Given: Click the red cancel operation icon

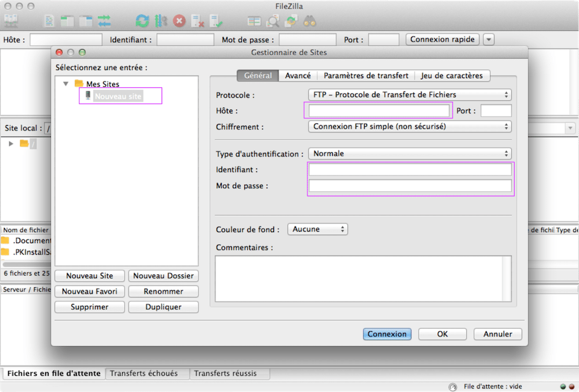Looking at the screenshot, I should click(x=179, y=21).
